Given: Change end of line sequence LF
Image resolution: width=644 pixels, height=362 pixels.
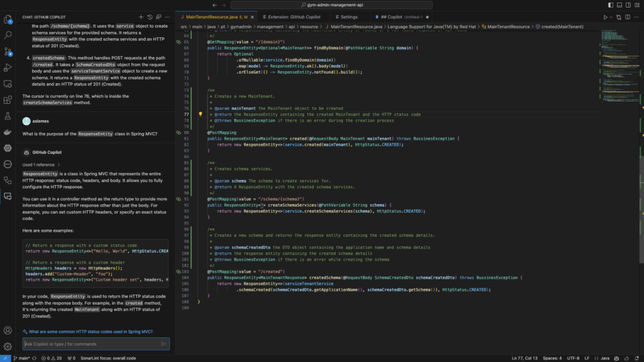Looking at the screenshot, I should [587, 358].
